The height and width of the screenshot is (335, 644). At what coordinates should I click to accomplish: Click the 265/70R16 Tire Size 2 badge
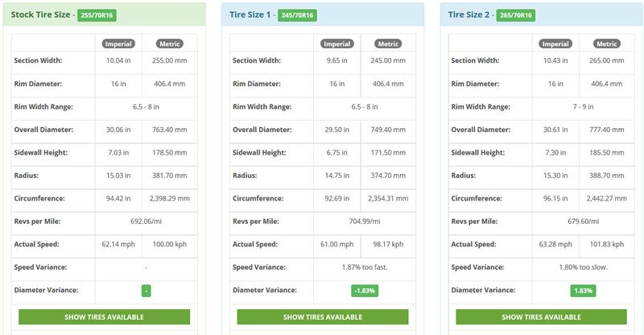click(516, 15)
